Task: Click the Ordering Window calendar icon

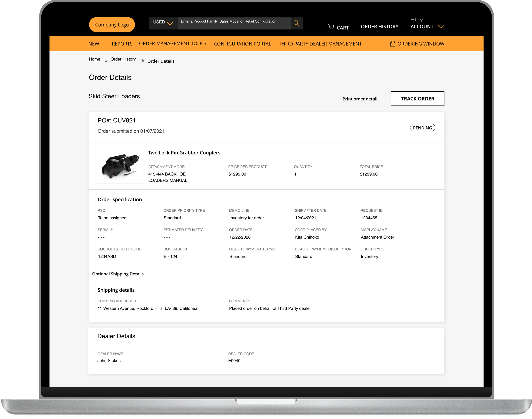Action: point(393,44)
